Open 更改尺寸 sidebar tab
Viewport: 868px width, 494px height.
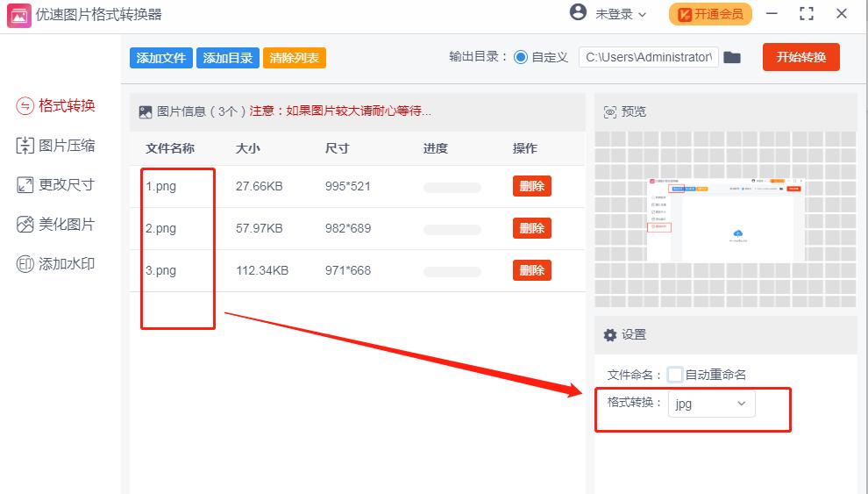(56, 184)
